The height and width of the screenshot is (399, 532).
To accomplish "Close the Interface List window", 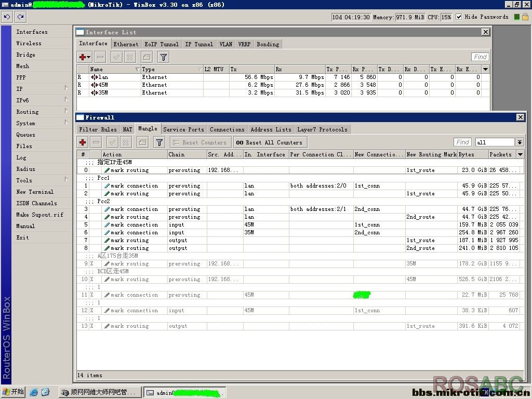I will click(x=486, y=32).
